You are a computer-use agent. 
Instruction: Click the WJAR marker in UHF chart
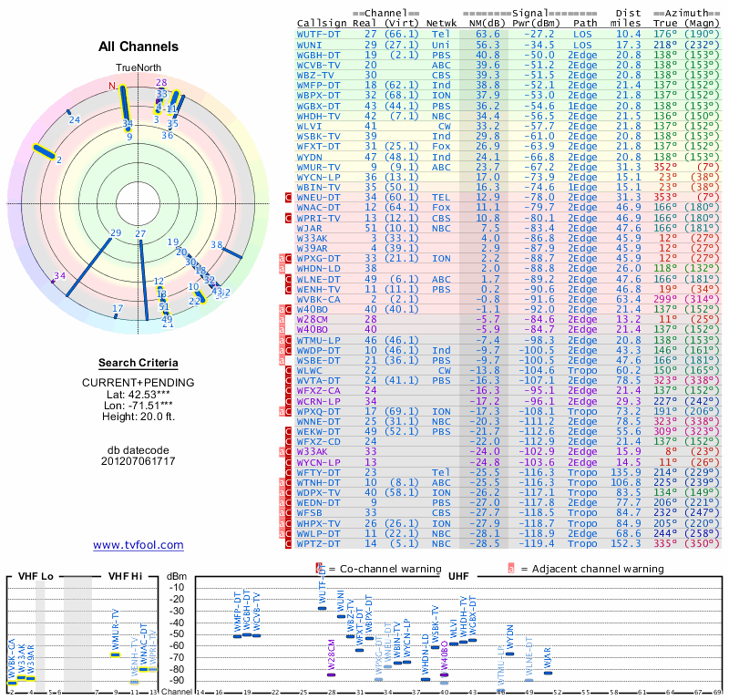pos(549,673)
